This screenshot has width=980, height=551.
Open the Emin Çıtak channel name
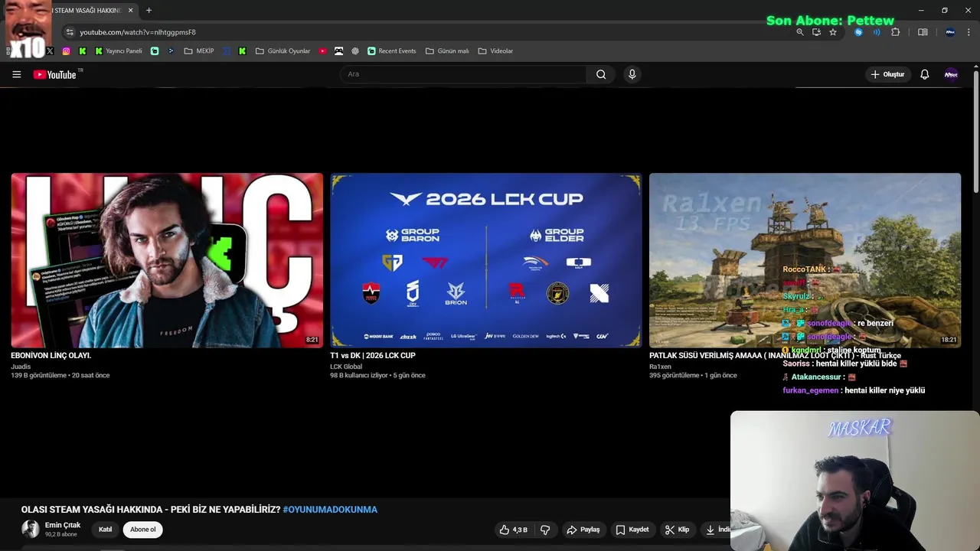click(x=63, y=525)
